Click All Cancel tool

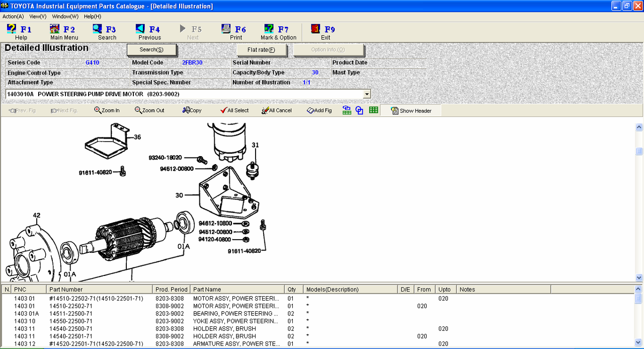pyautogui.click(x=277, y=110)
